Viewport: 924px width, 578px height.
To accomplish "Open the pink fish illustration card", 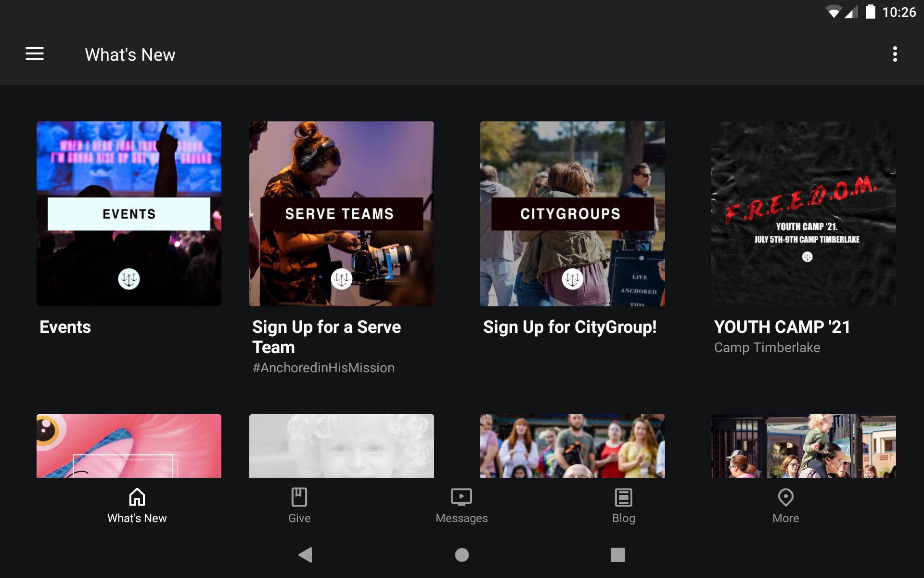I will pos(129,446).
